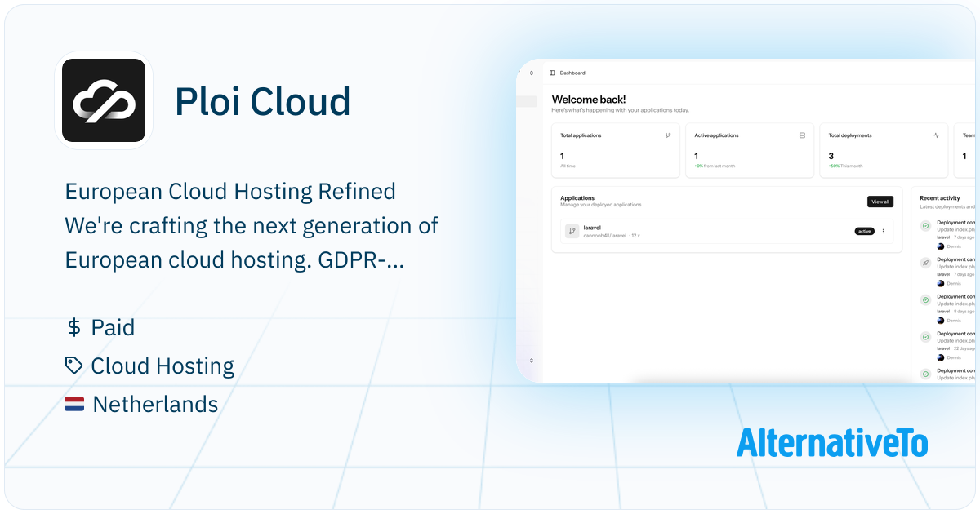This screenshot has height=514, width=980.
Task: Open the dashboard screenshot thumbnail
Action: tap(746, 220)
